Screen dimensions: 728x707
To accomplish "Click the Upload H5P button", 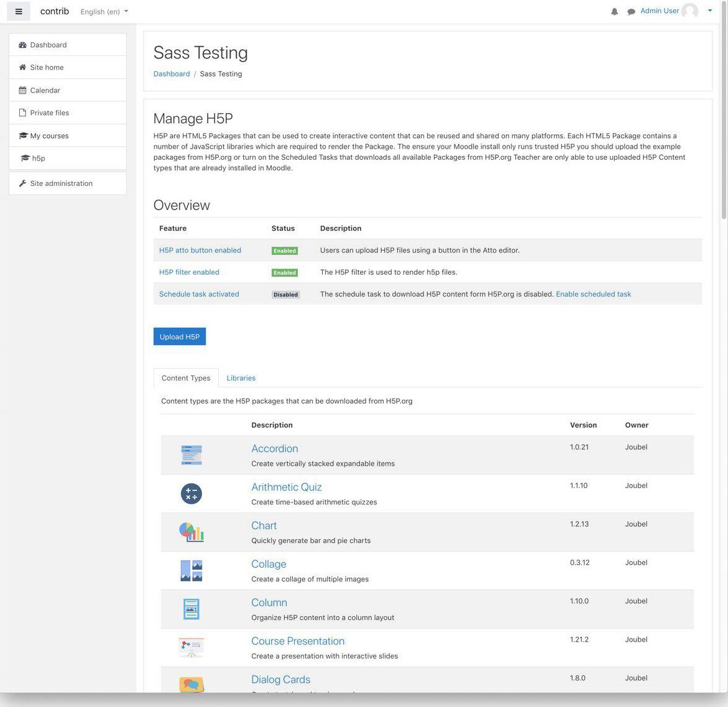I will pyautogui.click(x=180, y=337).
